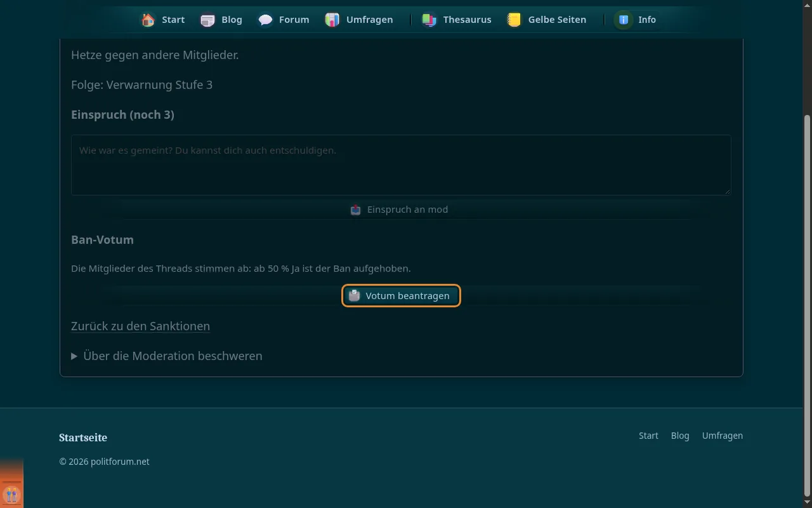Click the Forum speech bubble icon
The height and width of the screenshot is (508, 812).
[x=265, y=20]
